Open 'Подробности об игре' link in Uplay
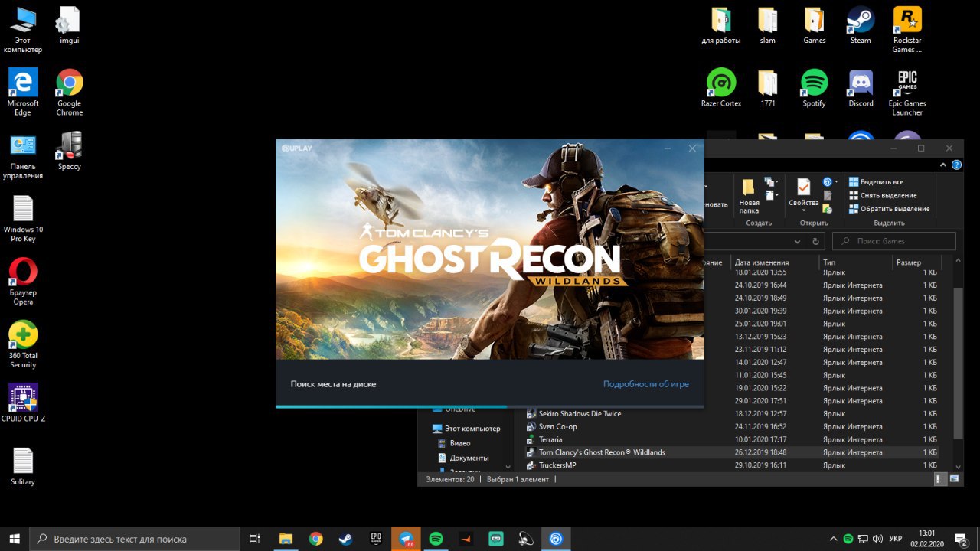 (x=645, y=384)
